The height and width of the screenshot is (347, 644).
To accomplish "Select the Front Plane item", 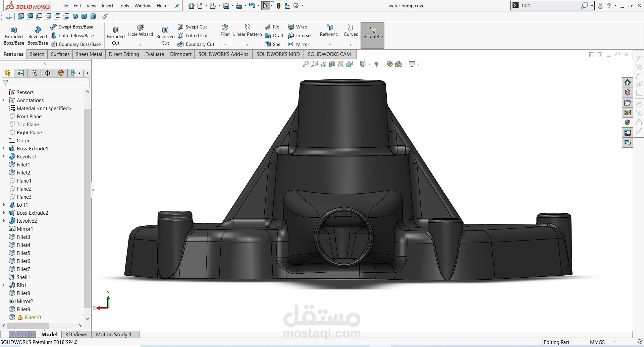I will 29,116.
